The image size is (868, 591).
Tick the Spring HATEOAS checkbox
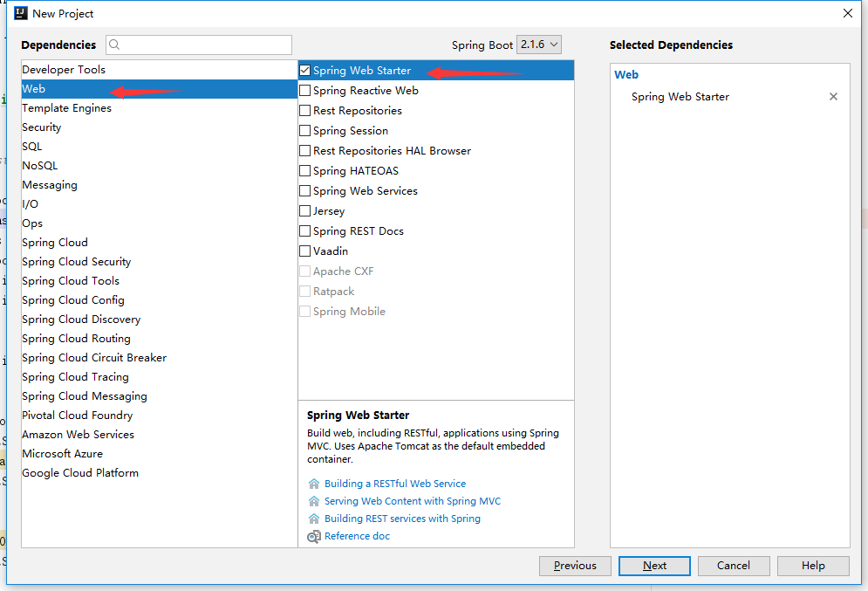pyautogui.click(x=305, y=171)
